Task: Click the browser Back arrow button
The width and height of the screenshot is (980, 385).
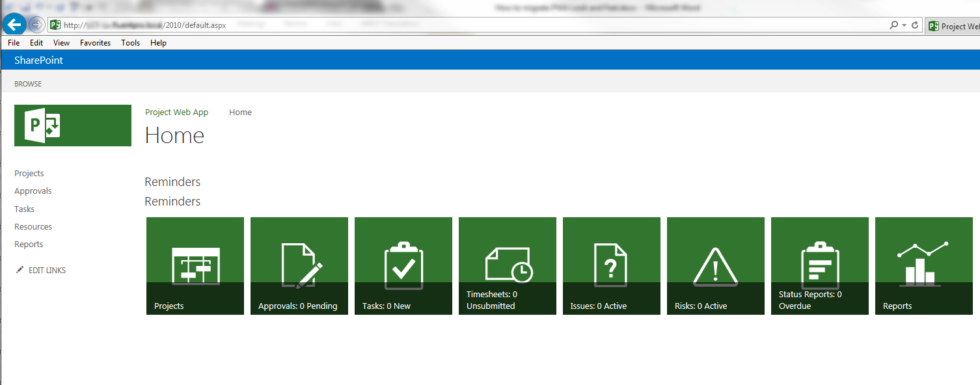Action: [x=14, y=25]
